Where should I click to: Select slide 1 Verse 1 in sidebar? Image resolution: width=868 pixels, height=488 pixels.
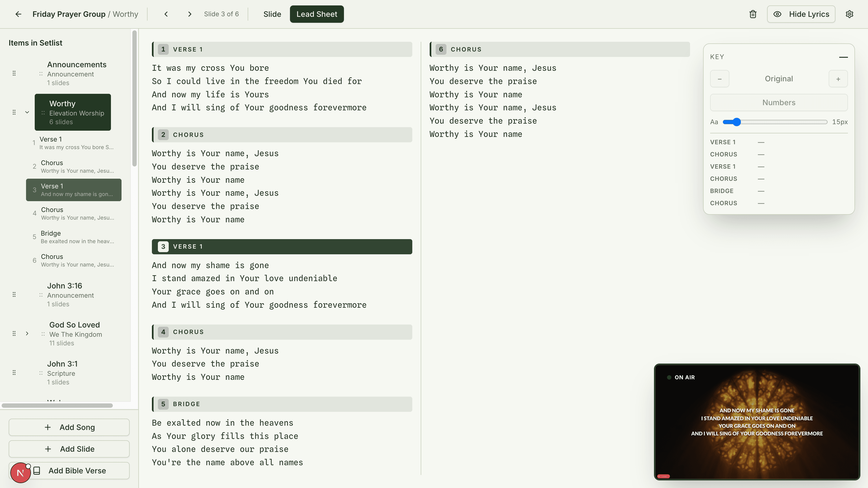74,143
